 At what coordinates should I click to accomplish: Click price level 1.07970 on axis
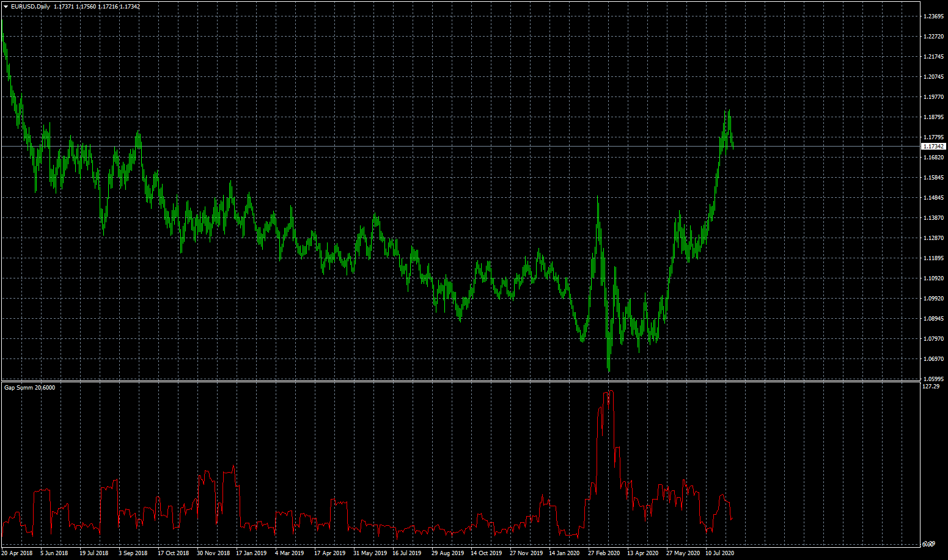coord(933,339)
